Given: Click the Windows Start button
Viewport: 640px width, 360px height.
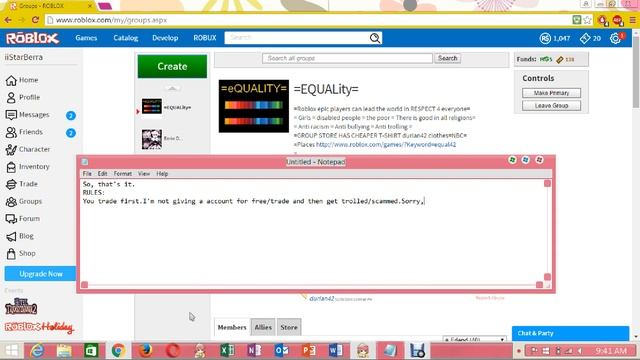Looking at the screenshot, I should click(x=11, y=351).
